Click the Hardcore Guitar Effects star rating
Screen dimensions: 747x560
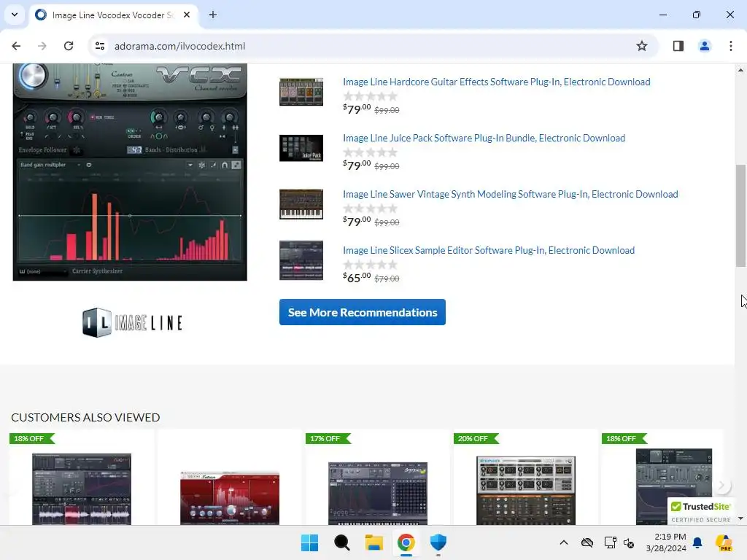pos(370,96)
